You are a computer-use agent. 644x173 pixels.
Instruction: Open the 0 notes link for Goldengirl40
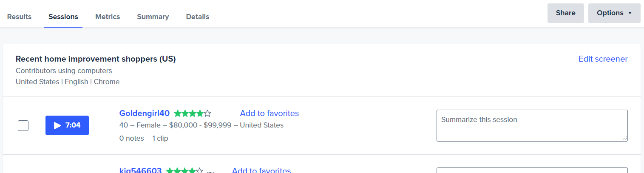[x=132, y=138]
